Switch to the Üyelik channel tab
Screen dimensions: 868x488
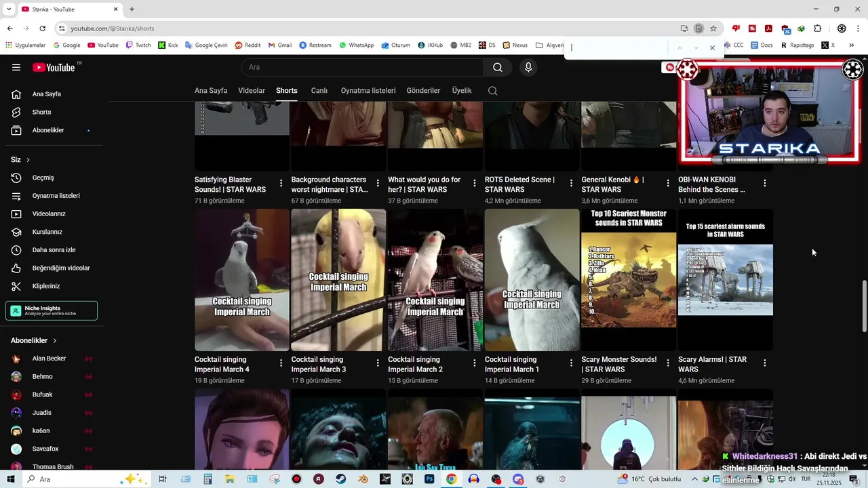pyautogui.click(x=462, y=91)
